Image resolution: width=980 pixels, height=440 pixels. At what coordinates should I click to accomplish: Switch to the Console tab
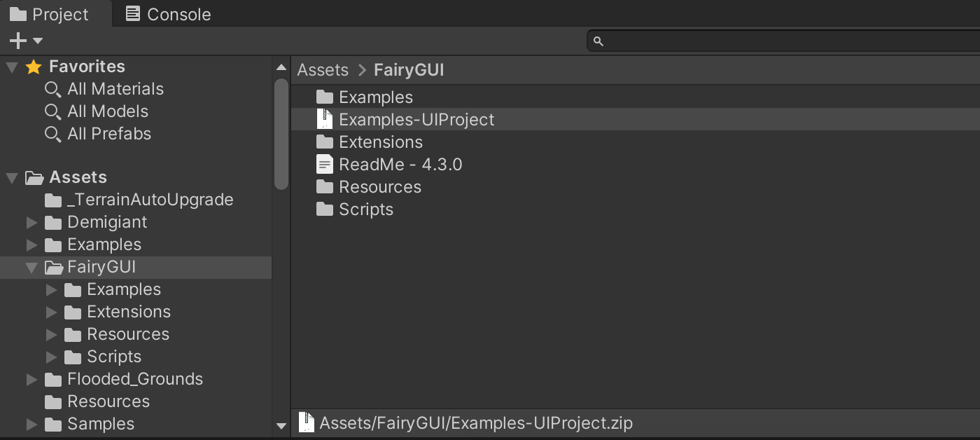click(168, 14)
